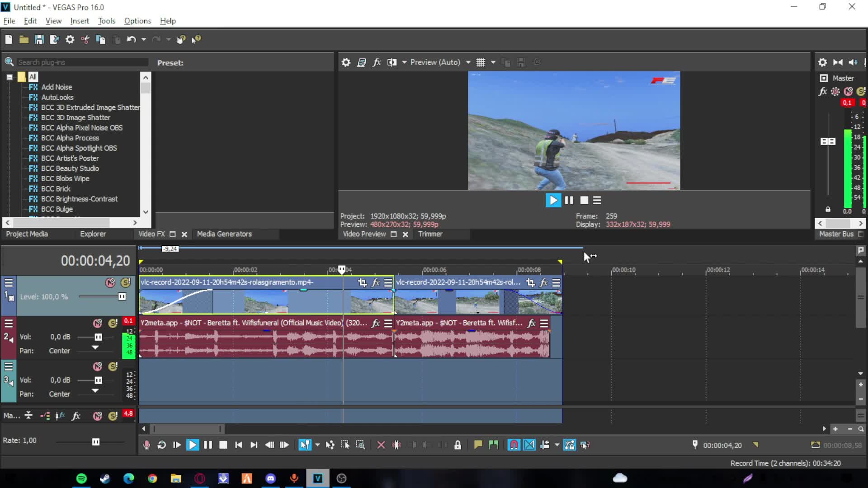
Task: Toggle snapping using the magnet icon
Action: 514,445
